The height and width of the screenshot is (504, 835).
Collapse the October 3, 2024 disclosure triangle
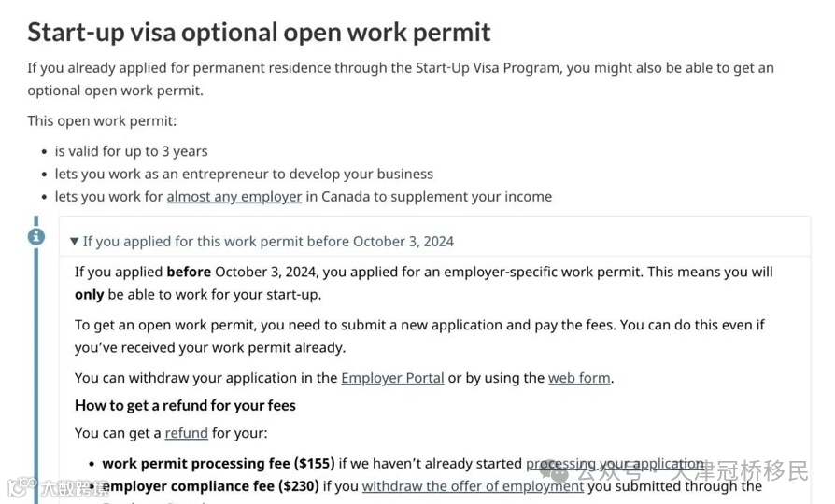click(75, 242)
